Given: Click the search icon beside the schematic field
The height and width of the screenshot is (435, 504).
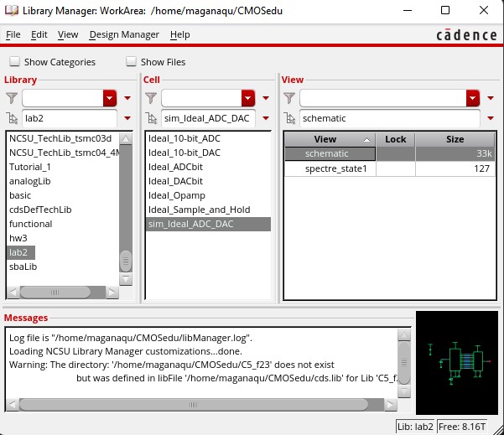Looking at the screenshot, I should [x=288, y=118].
